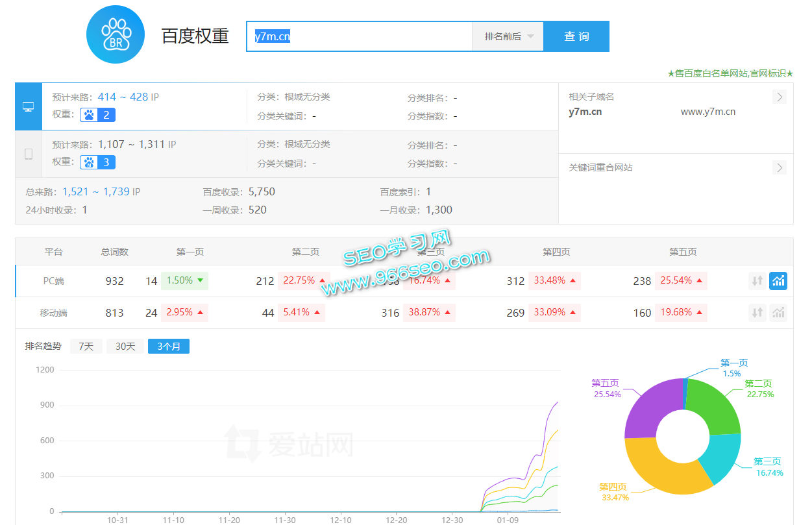Open the www.y7m.cn subdomain link
The height and width of the screenshot is (525, 812).
708,112
